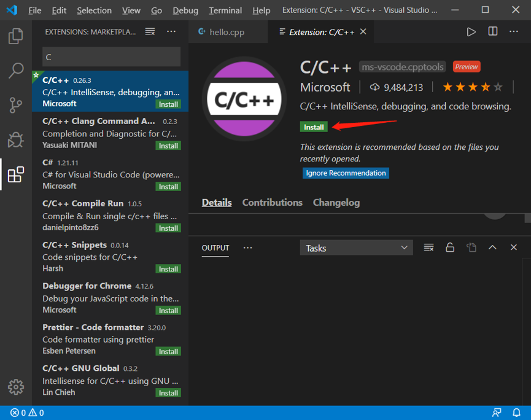
Task: Open the panel views ellipsis next to OUTPUT
Action: click(247, 247)
